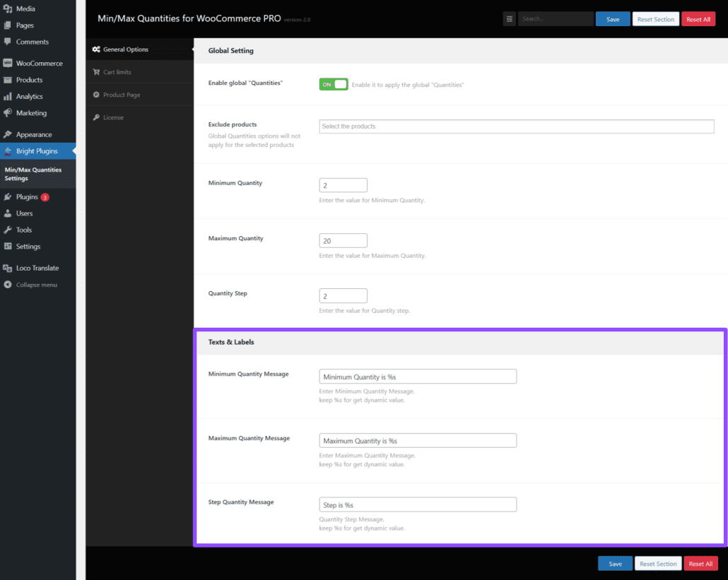Click the Quantity Step number field

[343, 296]
